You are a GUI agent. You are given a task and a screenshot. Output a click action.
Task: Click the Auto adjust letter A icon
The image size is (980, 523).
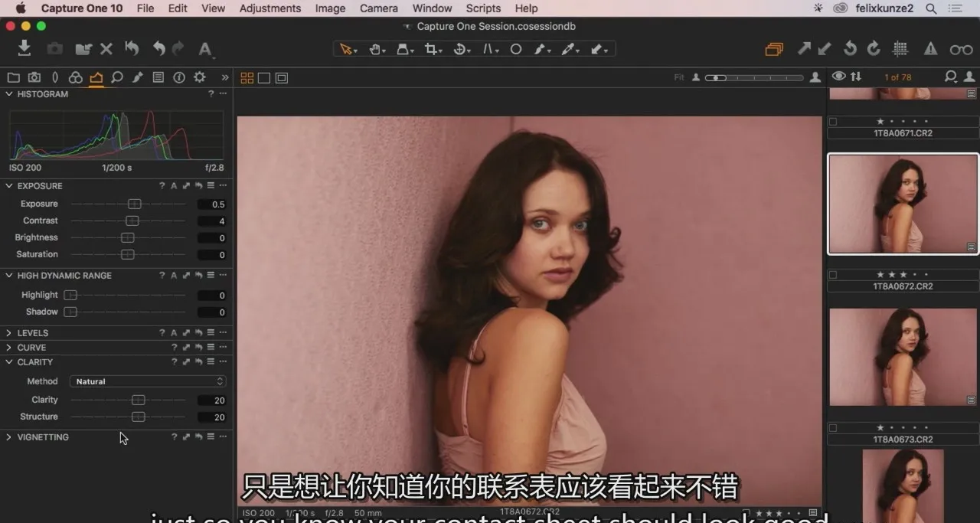point(205,49)
